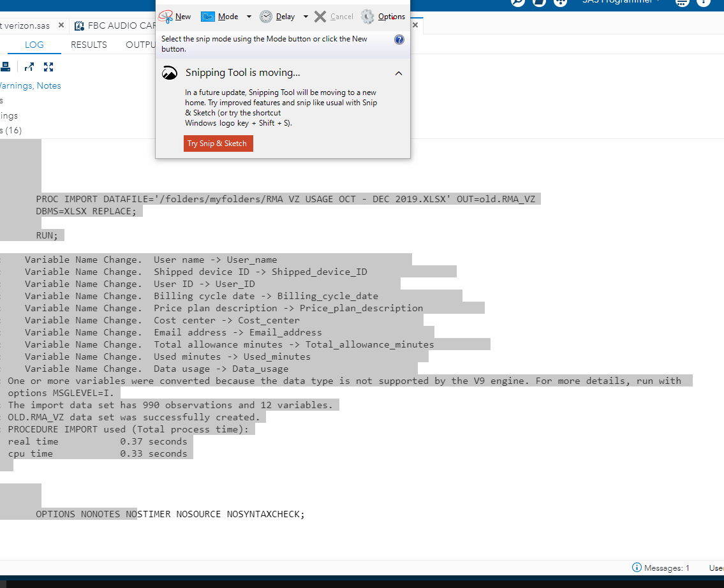Open the folders icon in the top banner
The width and height of the screenshot is (724, 588).
coord(539,3)
